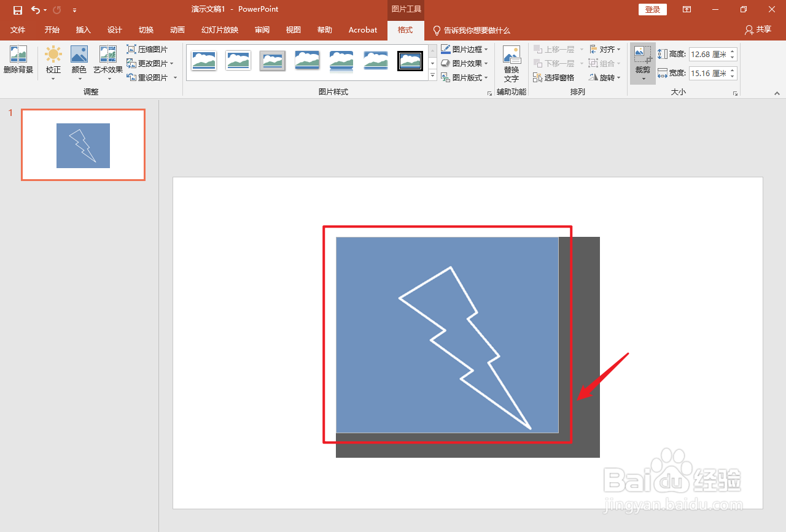Switch to the Transitions (切换) tab
786x532 pixels.
pyautogui.click(x=146, y=30)
